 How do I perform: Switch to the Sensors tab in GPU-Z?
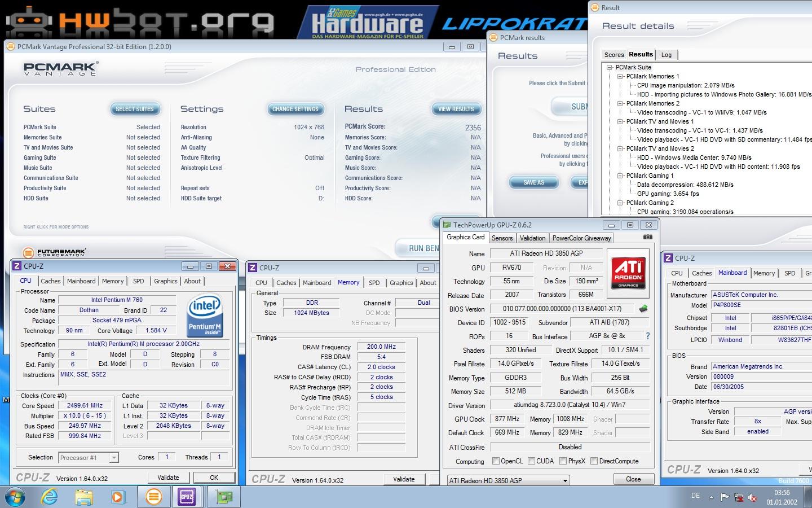[x=502, y=238]
